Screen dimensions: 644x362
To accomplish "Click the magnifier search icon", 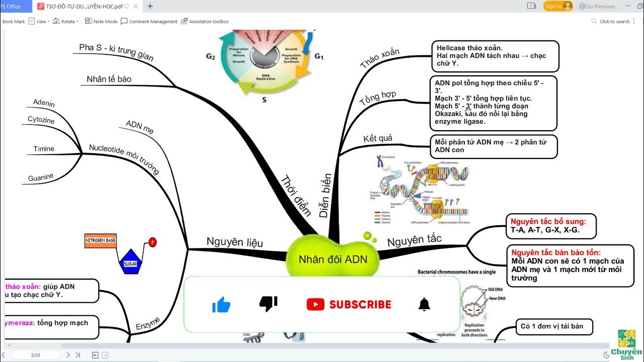I will click(594, 22).
